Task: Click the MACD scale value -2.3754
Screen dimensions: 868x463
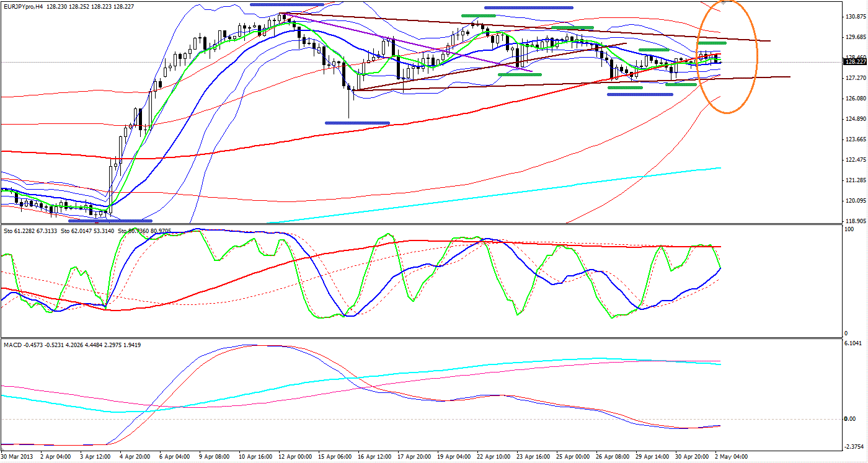Action: 856,446
